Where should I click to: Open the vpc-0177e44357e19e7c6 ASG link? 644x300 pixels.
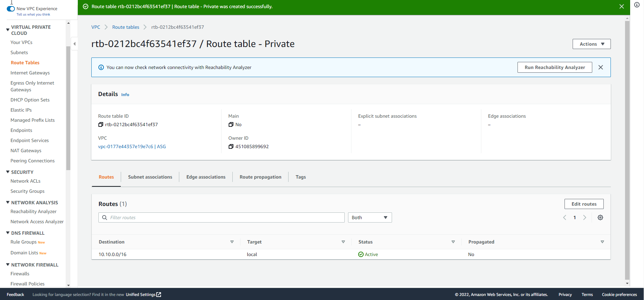point(132,146)
